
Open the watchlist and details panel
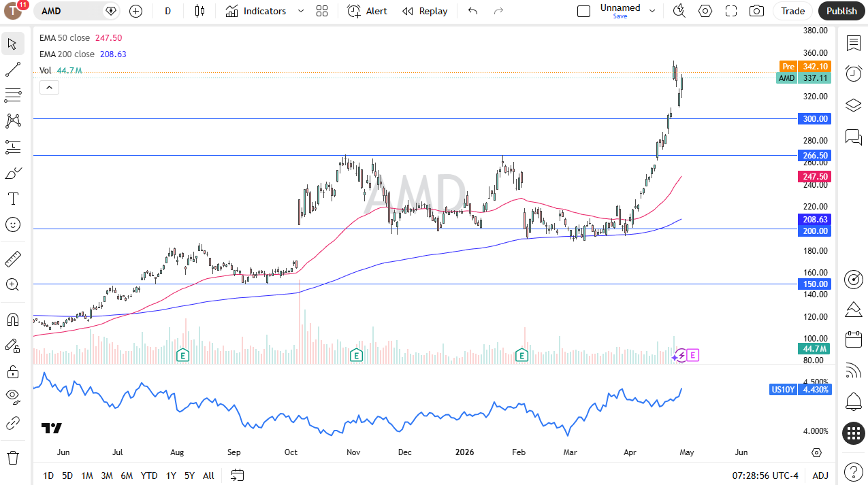(854, 44)
